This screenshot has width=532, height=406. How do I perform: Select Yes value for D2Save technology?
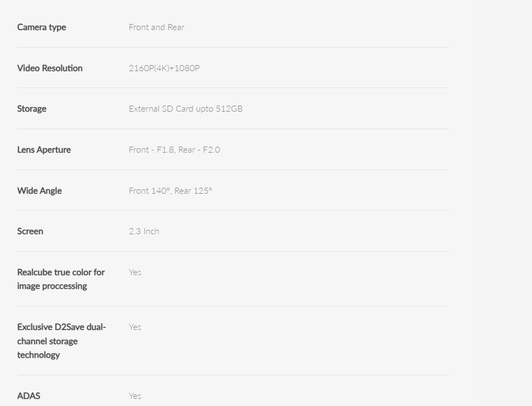point(135,327)
